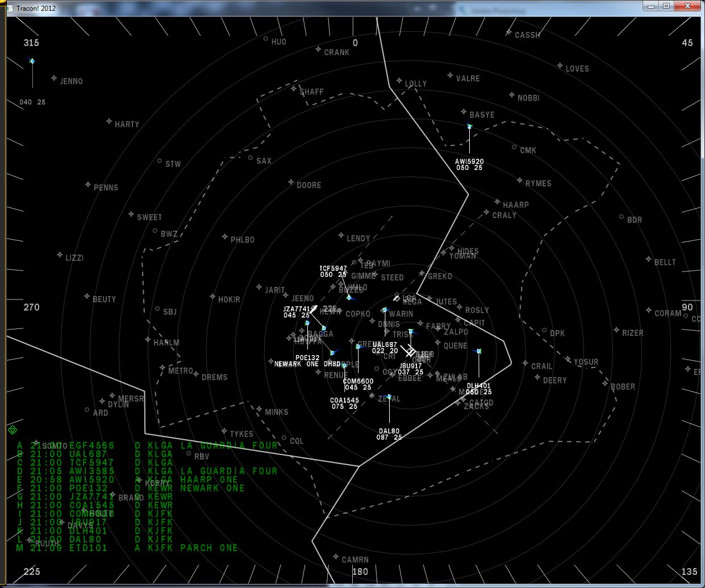Click the green diamond indicator on the left
Viewport: 705px width, 588px height.
click(x=12, y=430)
